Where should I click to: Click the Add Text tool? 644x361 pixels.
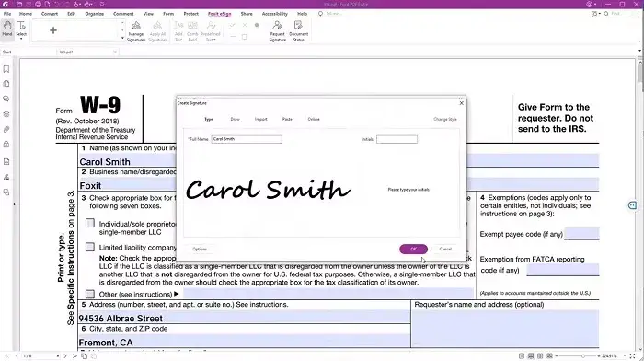click(x=178, y=31)
